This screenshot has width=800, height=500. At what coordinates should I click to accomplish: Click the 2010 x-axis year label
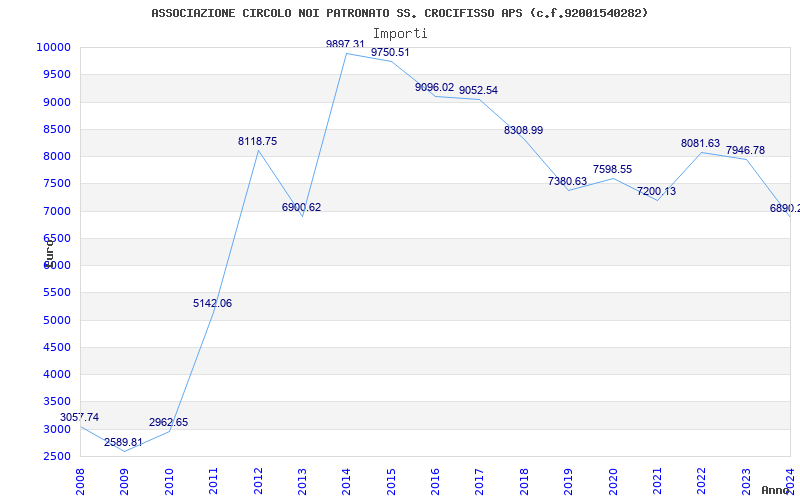(169, 481)
